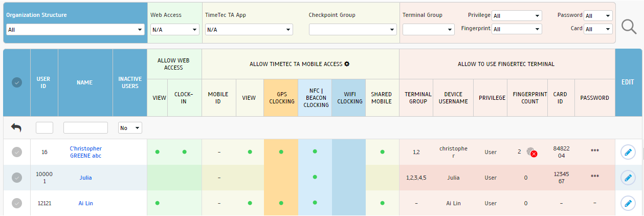
Task: Click the PASSWORD column header
Action: click(x=595, y=98)
